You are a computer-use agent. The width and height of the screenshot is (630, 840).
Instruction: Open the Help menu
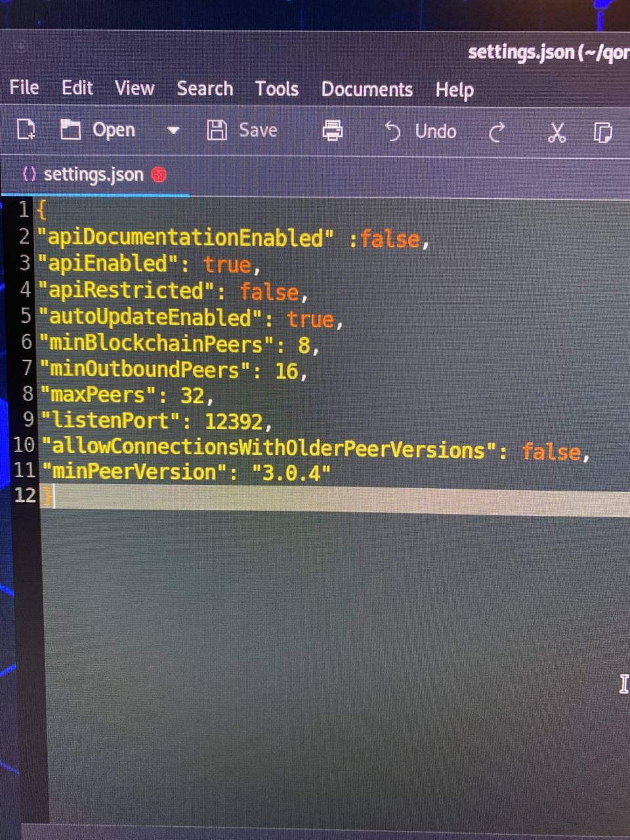(454, 90)
